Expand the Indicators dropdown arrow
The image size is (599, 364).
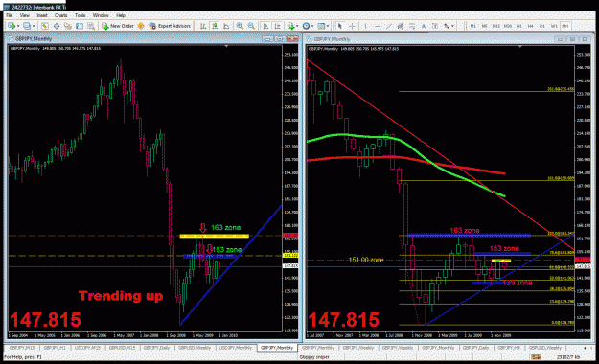tap(297, 26)
